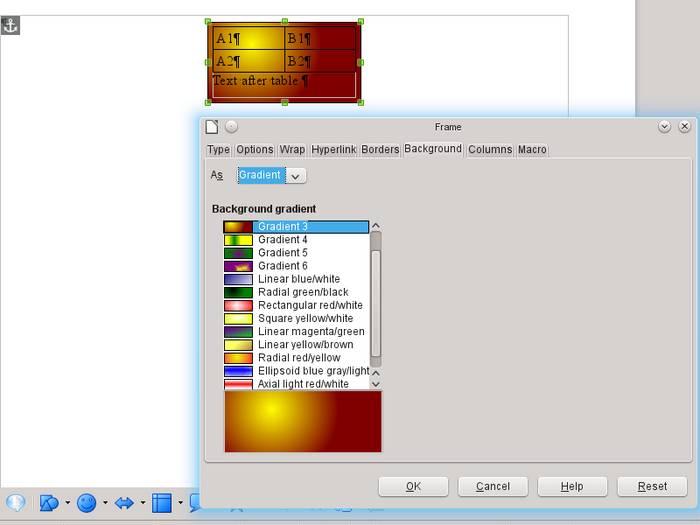This screenshot has width=700, height=525.
Task: Select the block arrows tool
Action: [x=124, y=503]
